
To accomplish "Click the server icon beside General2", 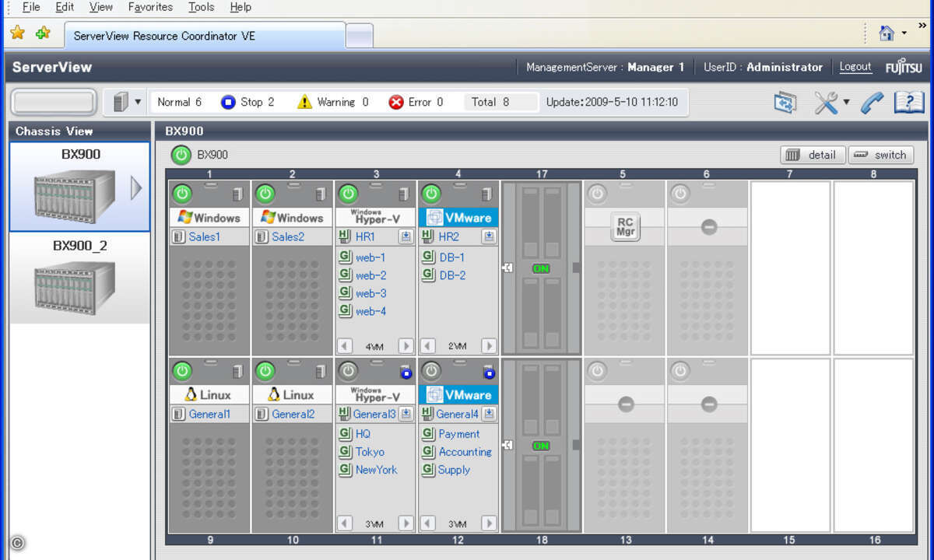I will [x=262, y=414].
